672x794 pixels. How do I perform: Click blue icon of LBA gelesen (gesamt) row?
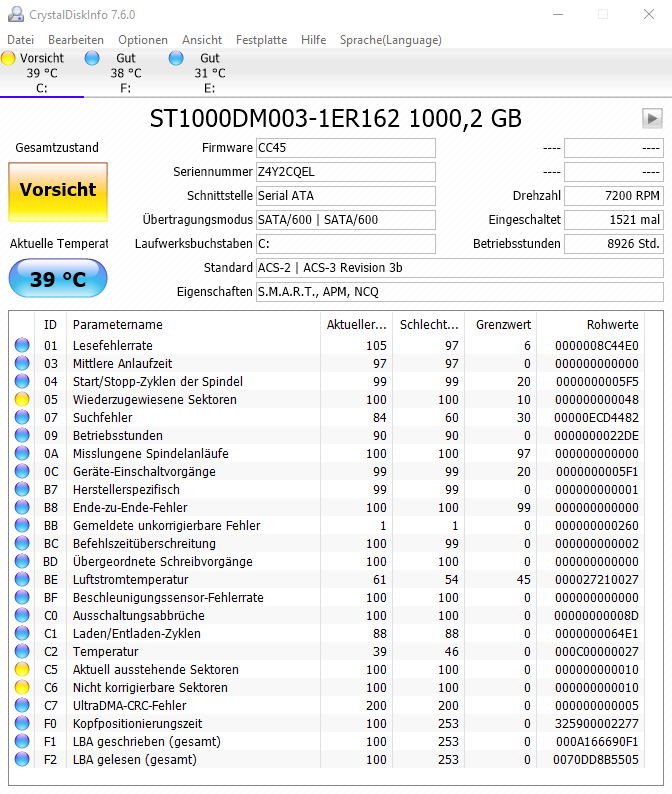tap(22, 760)
